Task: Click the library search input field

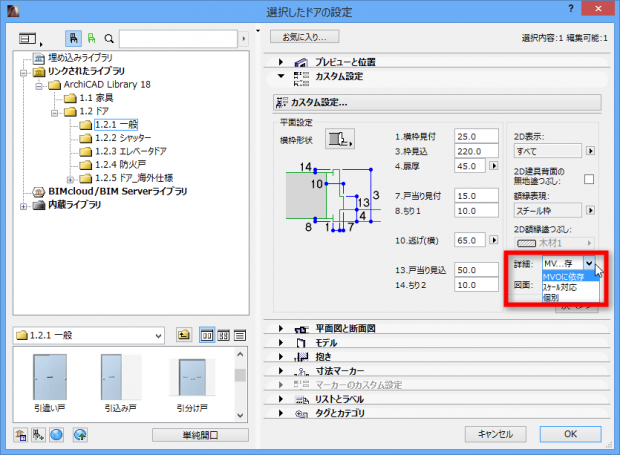Action: point(178,39)
